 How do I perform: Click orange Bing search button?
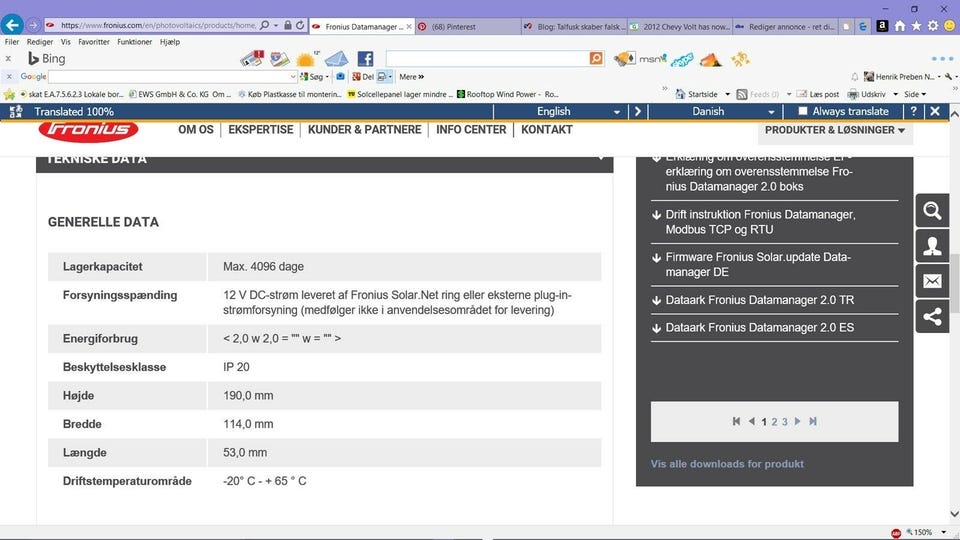click(x=596, y=58)
